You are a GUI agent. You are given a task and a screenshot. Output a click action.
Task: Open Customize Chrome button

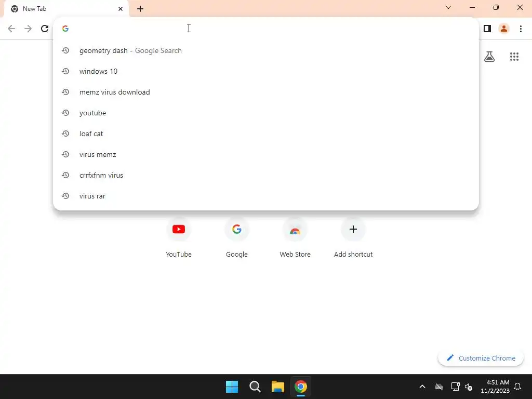coord(481,358)
